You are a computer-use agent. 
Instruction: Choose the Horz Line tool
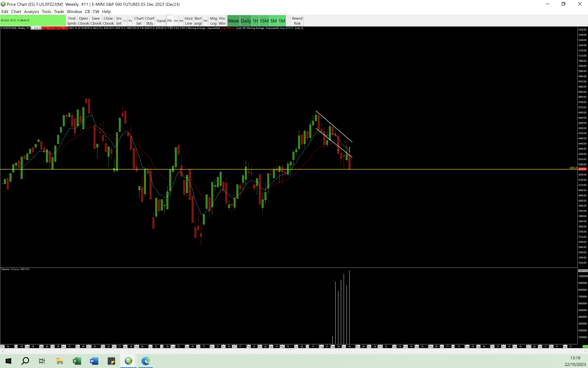coord(188,21)
